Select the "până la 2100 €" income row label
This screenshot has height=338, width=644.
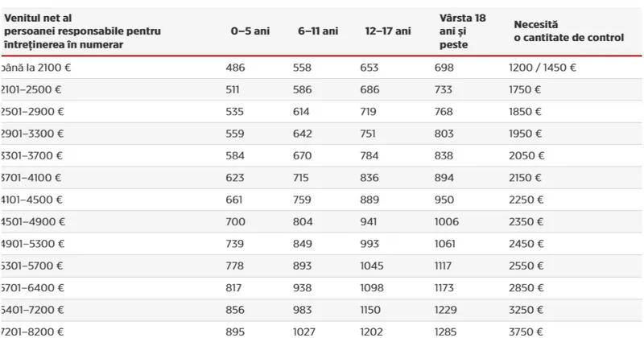35,68
